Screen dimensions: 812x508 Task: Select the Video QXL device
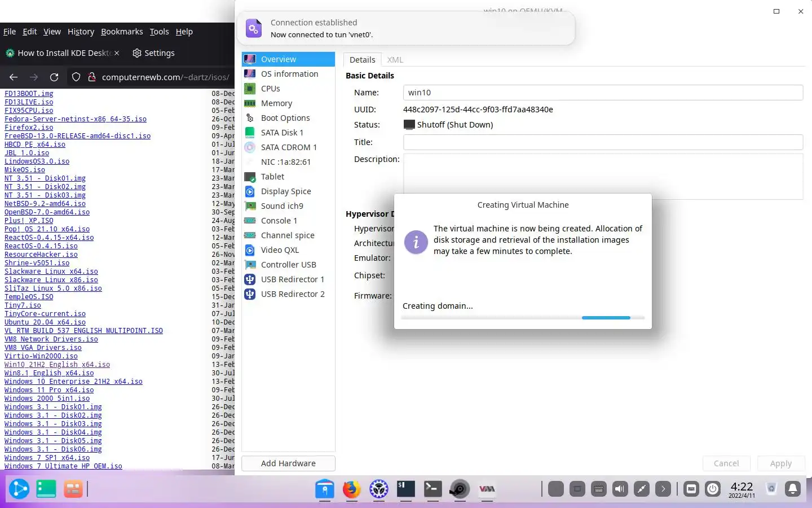pyautogui.click(x=288, y=250)
